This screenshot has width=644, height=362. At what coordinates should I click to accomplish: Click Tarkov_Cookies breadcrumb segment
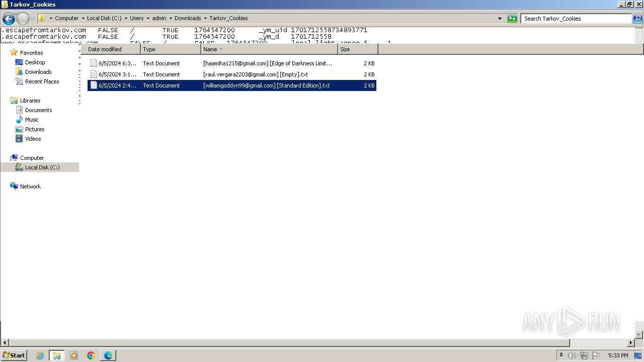click(x=228, y=18)
